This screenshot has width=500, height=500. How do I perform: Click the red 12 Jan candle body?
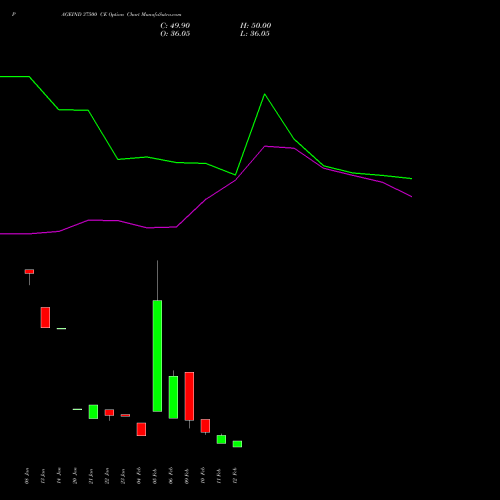(x=45, y=317)
